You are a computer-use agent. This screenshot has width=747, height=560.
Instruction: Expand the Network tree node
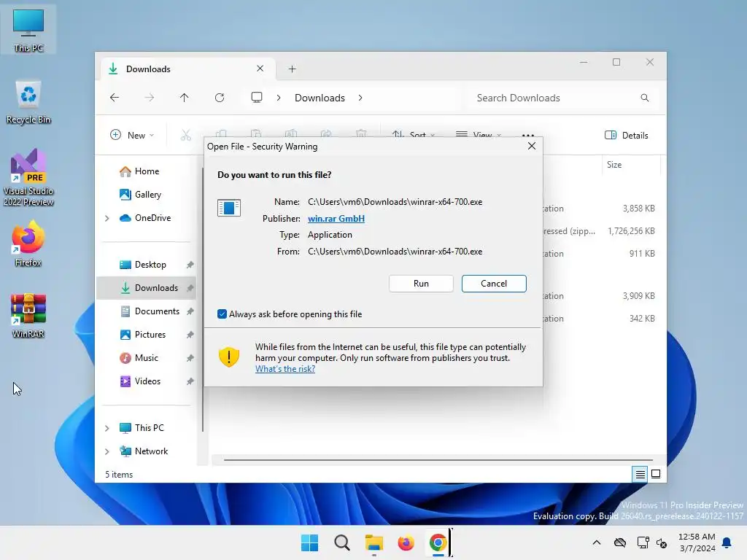coord(107,451)
